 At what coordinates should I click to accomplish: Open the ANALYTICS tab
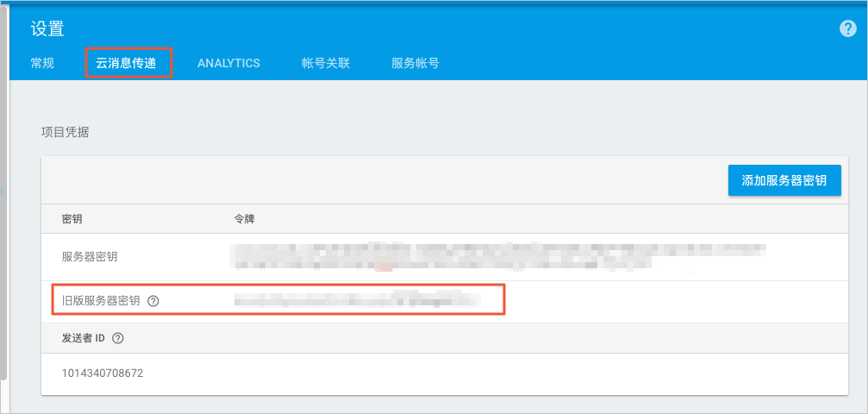coord(228,63)
